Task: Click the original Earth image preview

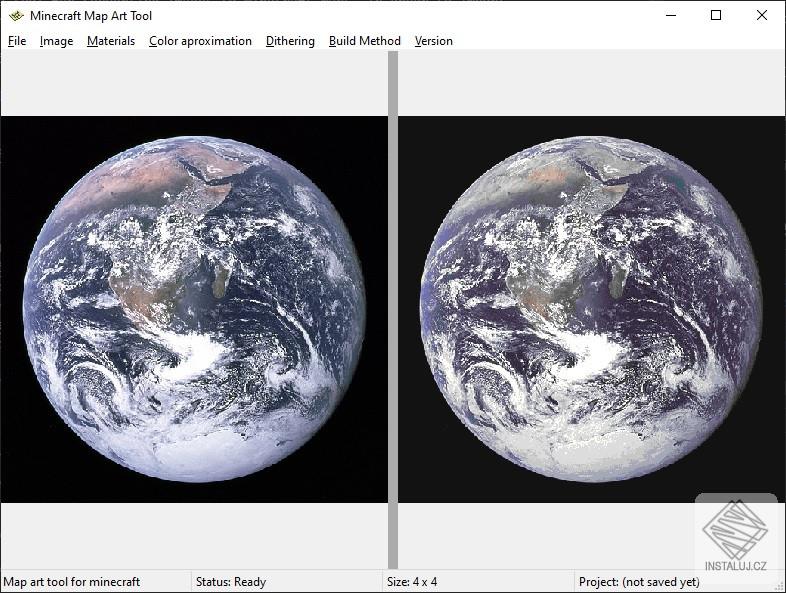Action: 194,309
